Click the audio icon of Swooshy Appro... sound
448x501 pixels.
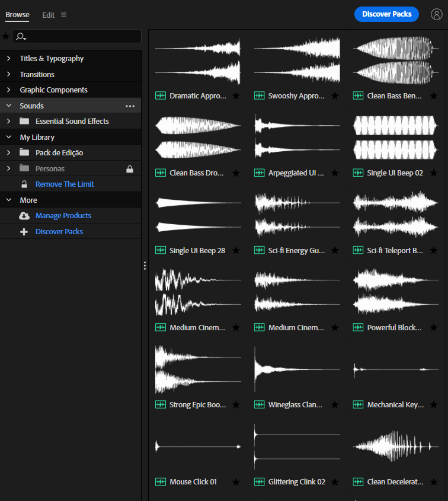click(260, 95)
